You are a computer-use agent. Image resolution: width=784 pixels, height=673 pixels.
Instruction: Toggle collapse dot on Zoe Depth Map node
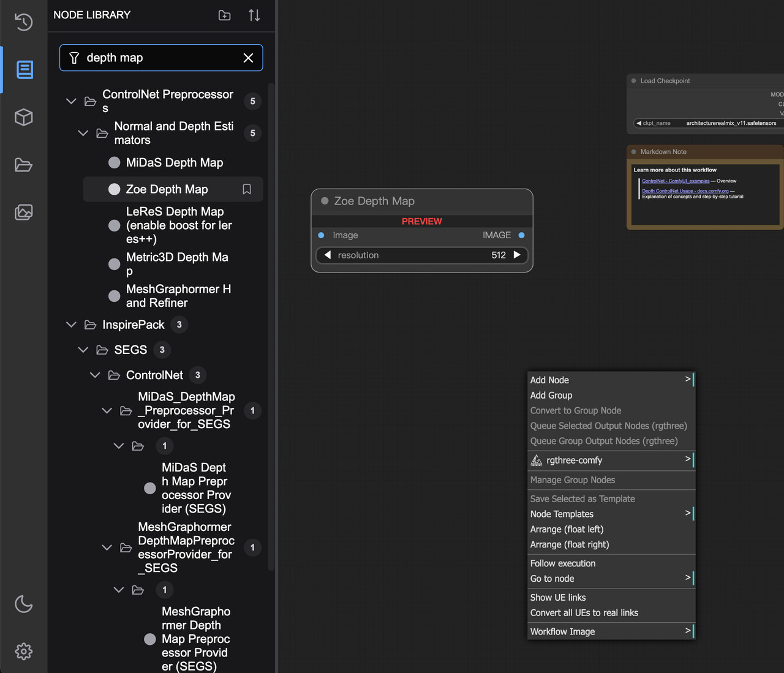325,201
